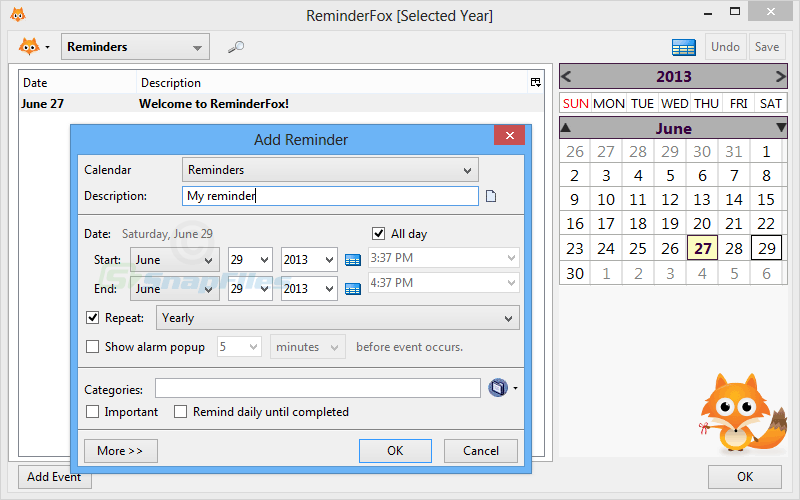The width and height of the screenshot is (800, 500).
Task: Check the Important checkbox
Action: (x=92, y=412)
